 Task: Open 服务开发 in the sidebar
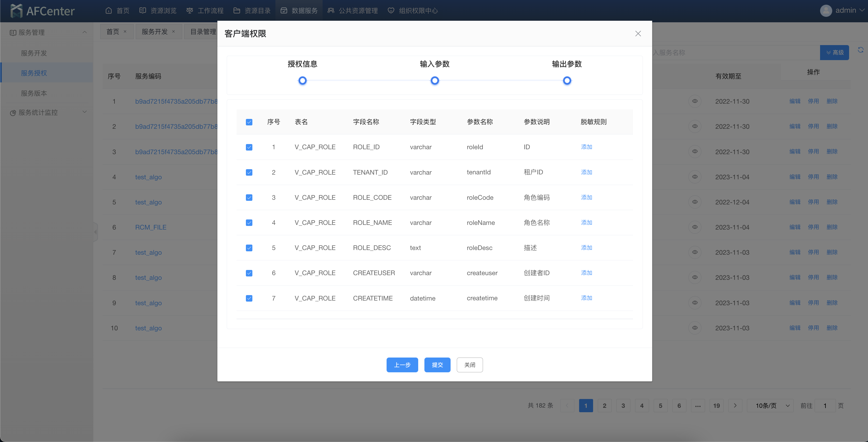[34, 53]
